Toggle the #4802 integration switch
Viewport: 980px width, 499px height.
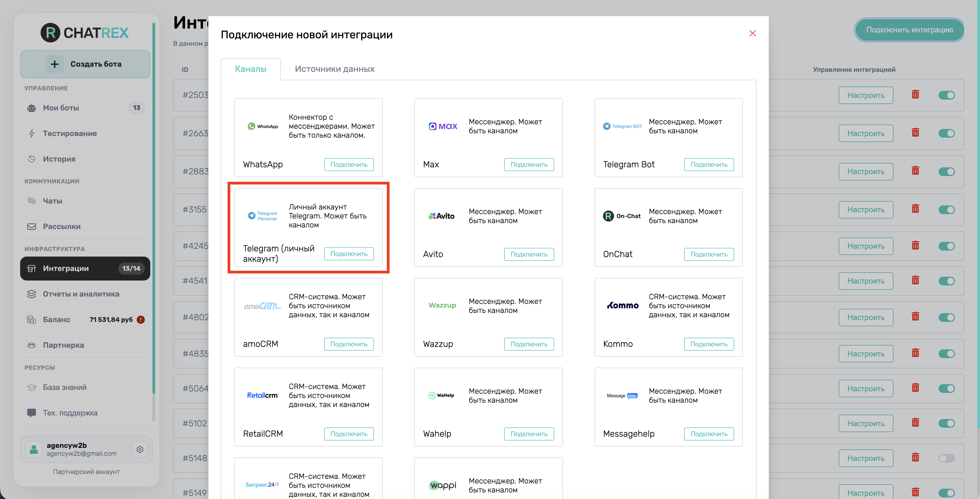[x=947, y=318]
